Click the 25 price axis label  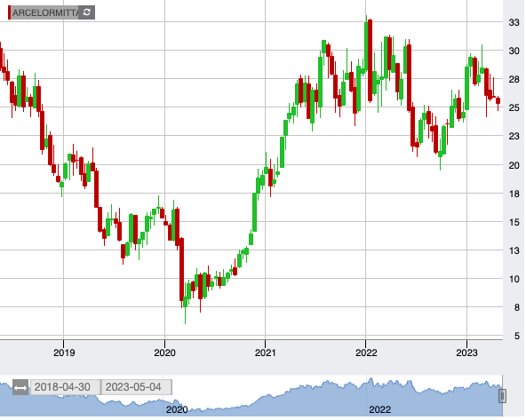pyautogui.click(x=514, y=108)
